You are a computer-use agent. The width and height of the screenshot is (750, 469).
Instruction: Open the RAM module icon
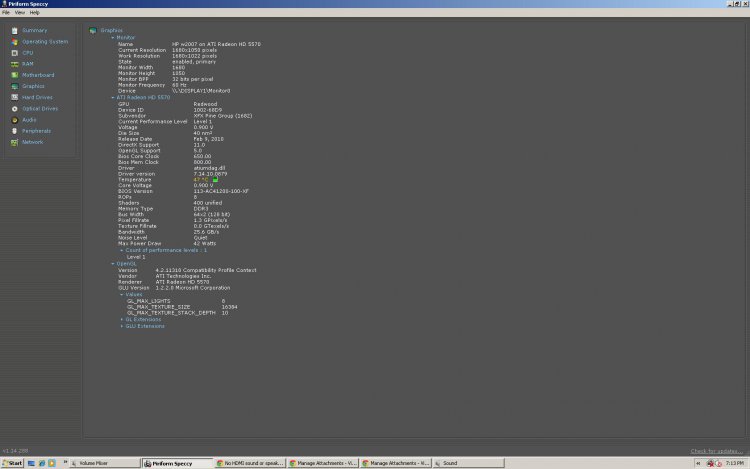[x=14, y=64]
